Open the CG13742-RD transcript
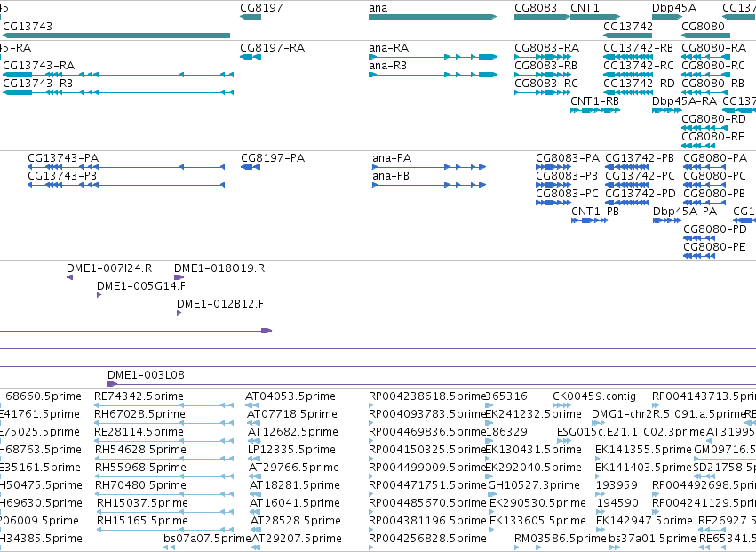 (628, 92)
